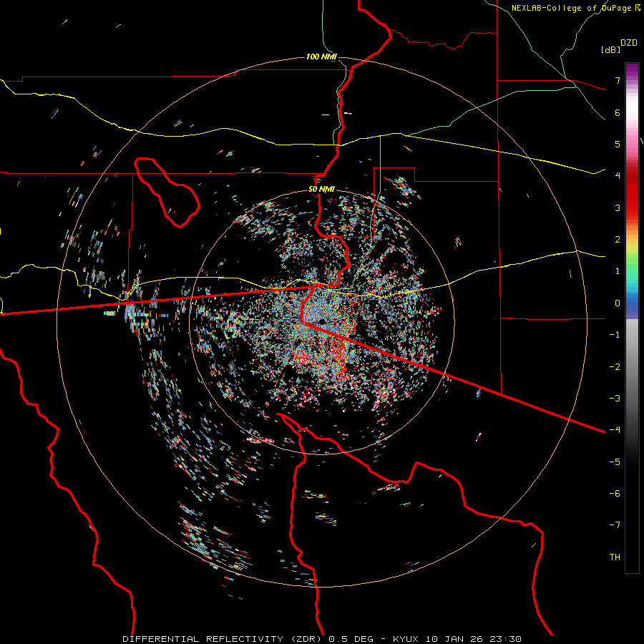
Task: Click the 23:30 time stamp
Action: coord(507,639)
